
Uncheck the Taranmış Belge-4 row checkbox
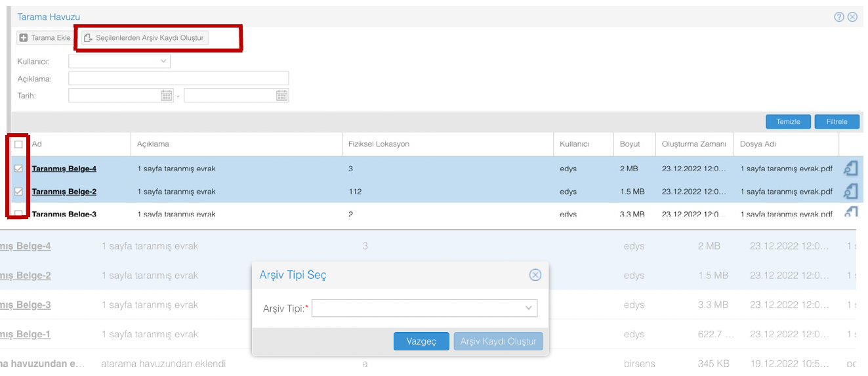[18, 169]
